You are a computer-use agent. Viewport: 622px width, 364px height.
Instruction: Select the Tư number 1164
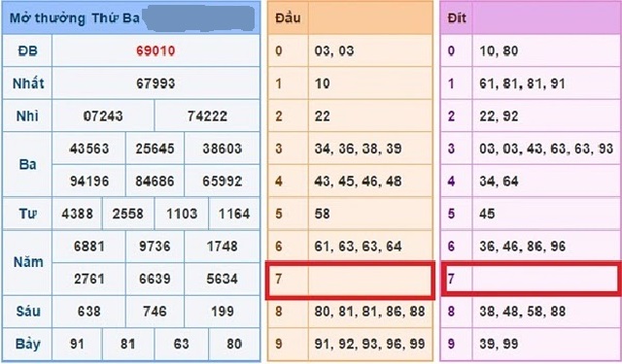(x=234, y=214)
